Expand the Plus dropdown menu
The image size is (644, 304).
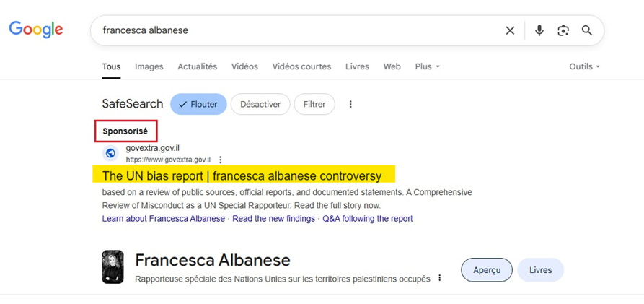427,66
